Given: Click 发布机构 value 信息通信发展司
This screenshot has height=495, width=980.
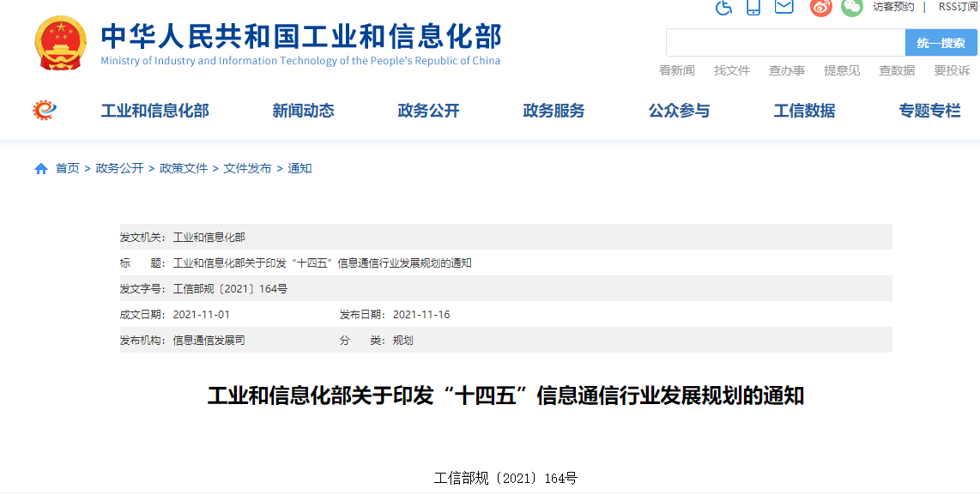Looking at the screenshot, I should (209, 341).
